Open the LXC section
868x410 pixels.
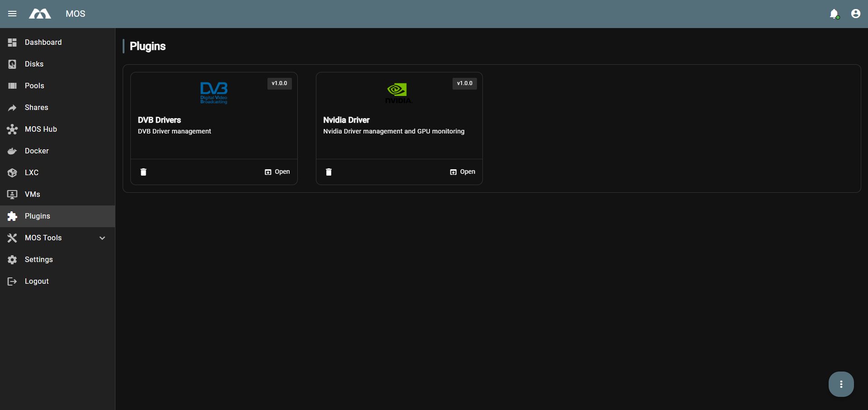tap(57, 172)
